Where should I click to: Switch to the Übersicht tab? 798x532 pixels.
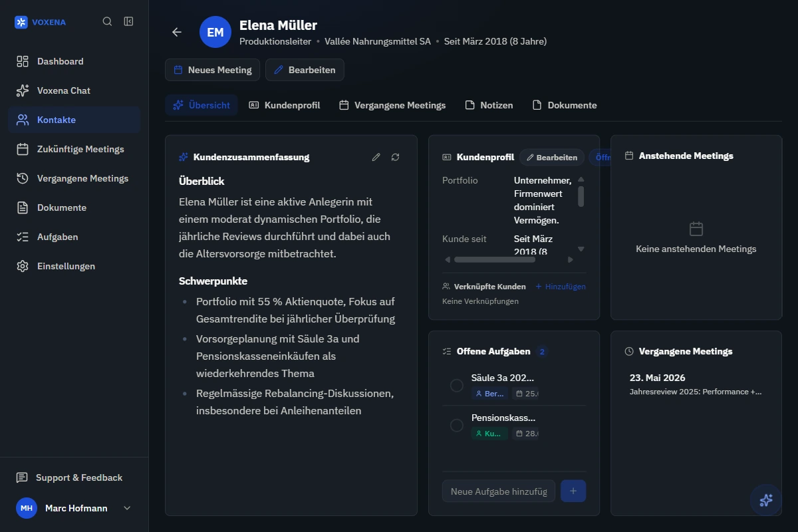[201, 105]
